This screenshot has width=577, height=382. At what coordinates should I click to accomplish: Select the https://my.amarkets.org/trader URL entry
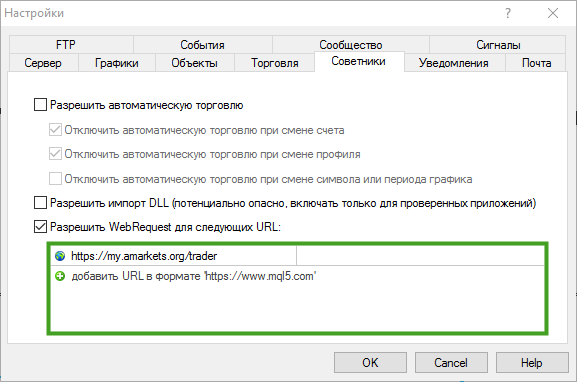(144, 256)
